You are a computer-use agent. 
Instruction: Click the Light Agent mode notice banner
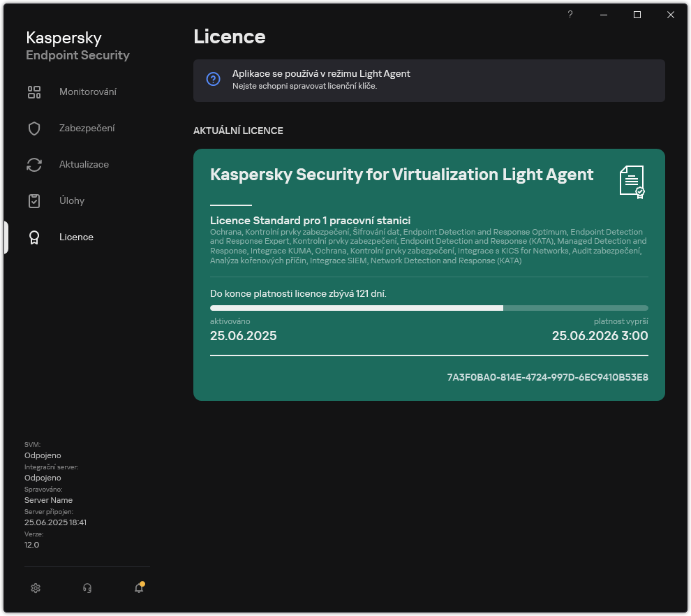(429, 79)
